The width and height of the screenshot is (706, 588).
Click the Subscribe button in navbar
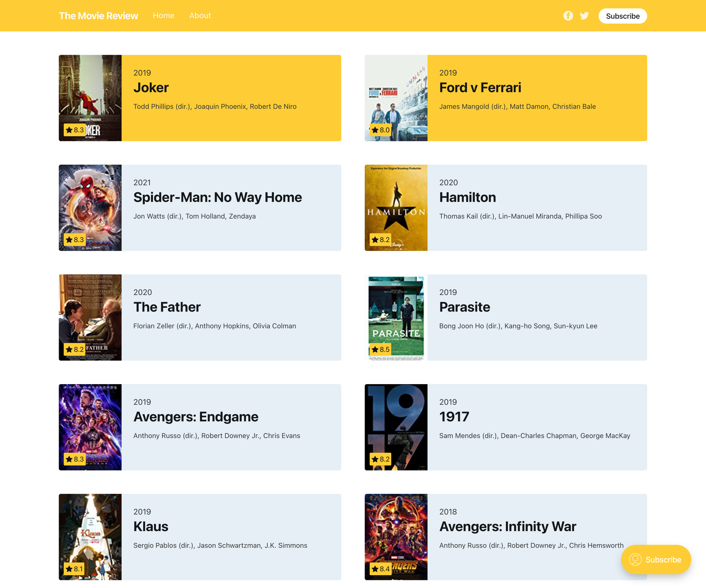click(623, 16)
